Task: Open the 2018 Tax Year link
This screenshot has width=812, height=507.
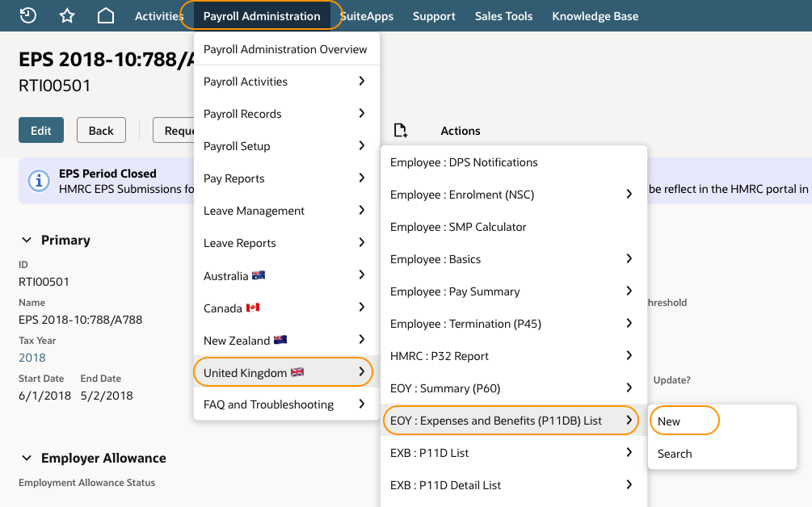Action: coord(32,358)
